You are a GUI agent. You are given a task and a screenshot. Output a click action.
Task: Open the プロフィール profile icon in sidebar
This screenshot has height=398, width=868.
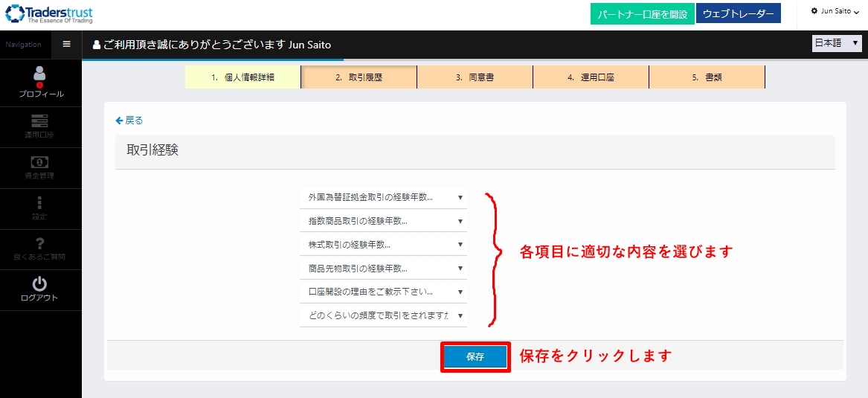point(40,73)
